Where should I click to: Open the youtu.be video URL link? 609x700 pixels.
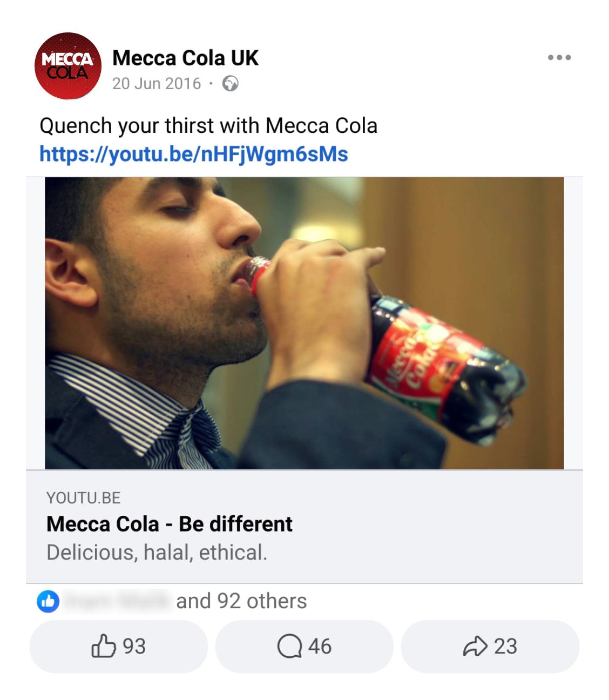(x=193, y=154)
